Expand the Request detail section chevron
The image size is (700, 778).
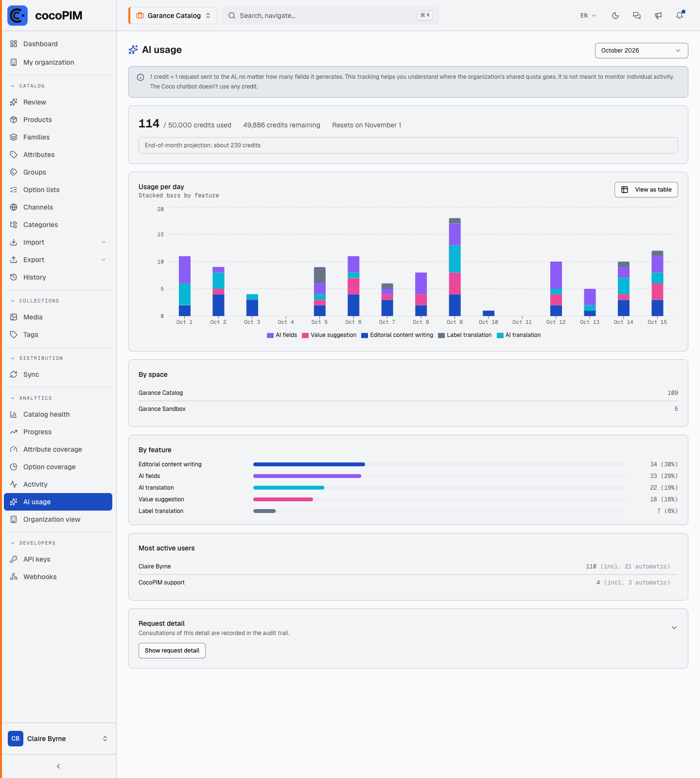click(674, 628)
